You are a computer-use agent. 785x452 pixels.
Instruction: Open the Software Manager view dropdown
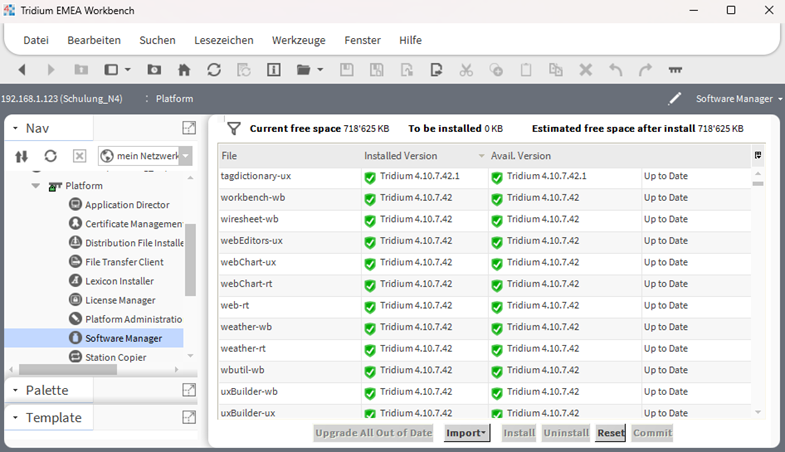pyautogui.click(x=738, y=99)
